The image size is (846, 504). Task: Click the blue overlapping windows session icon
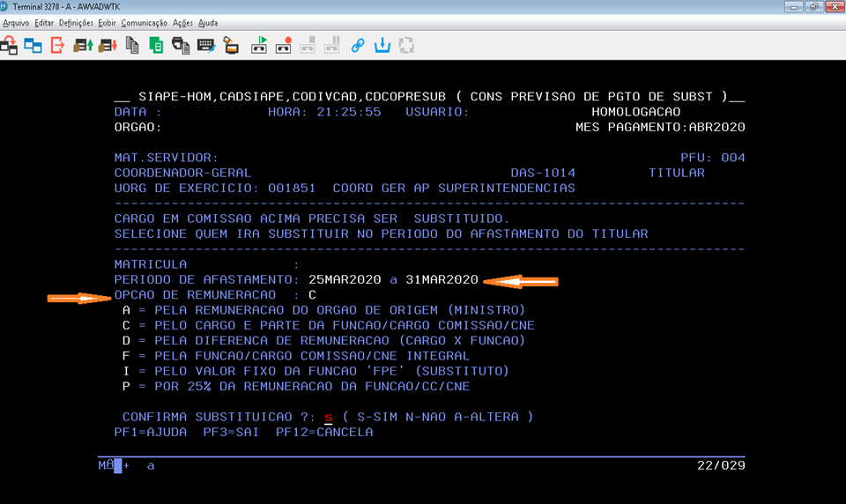[33, 44]
